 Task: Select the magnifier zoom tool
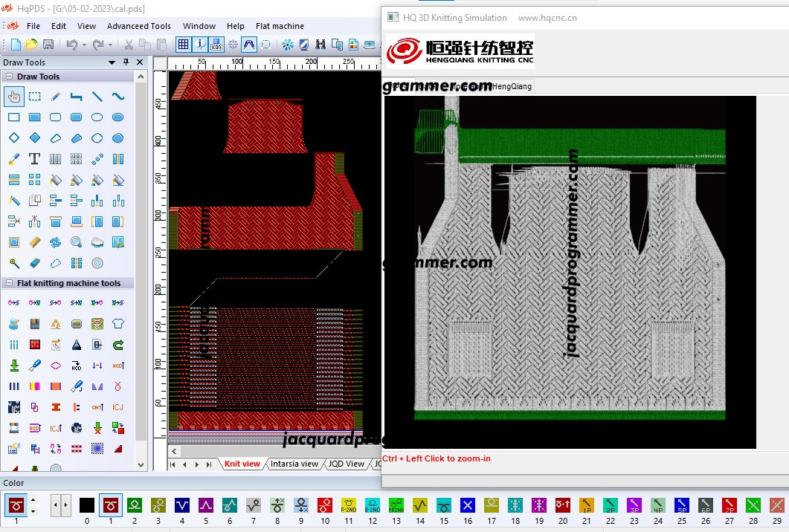click(x=76, y=242)
